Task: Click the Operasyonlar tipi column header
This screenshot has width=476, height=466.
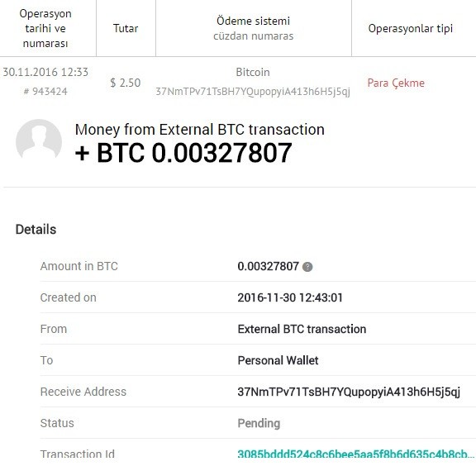Action: [411, 29]
